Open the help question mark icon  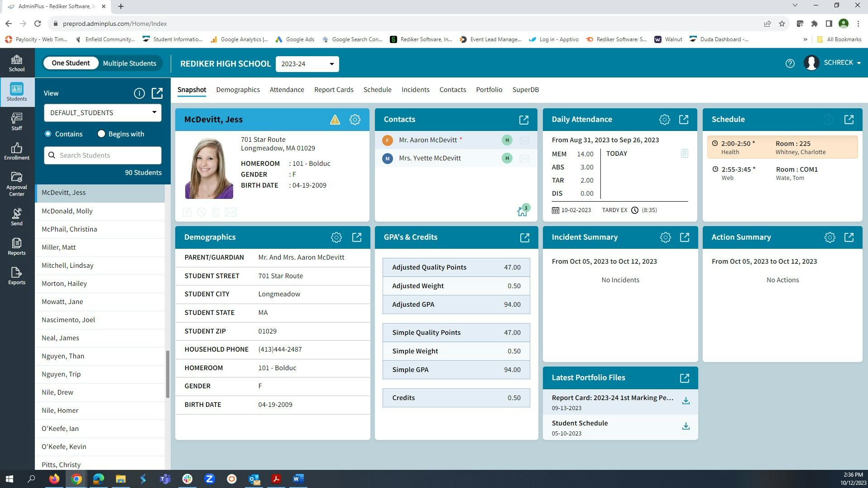click(x=790, y=63)
